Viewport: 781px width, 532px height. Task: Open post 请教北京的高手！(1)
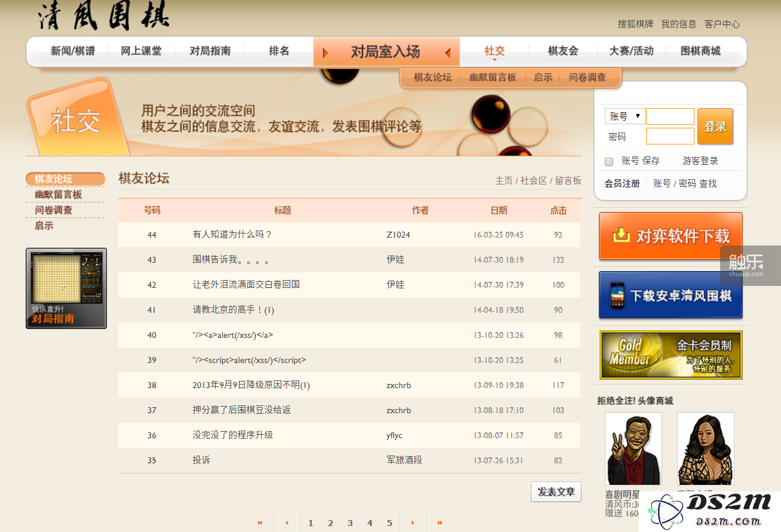(233, 310)
